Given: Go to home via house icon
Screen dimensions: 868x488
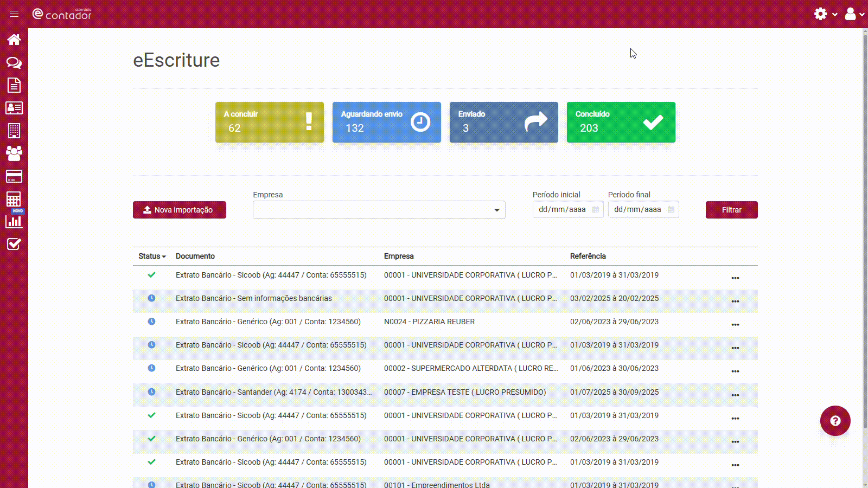Looking at the screenshot, I should [x=14, y=40].
